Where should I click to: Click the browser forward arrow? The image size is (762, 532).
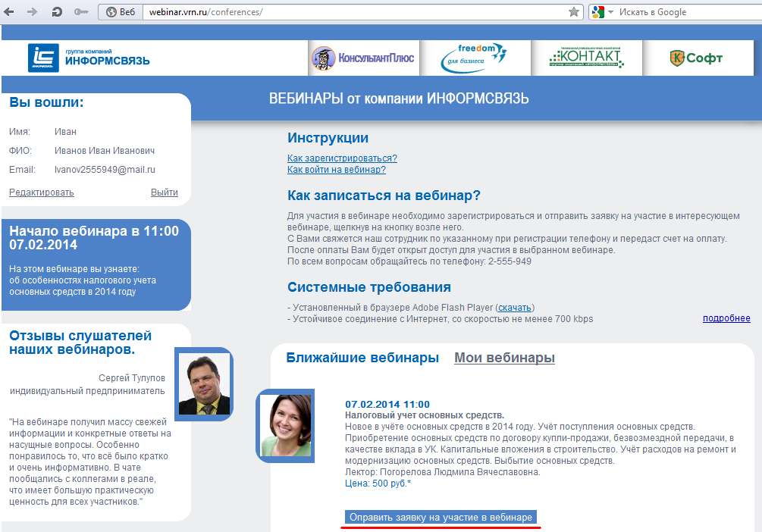[32, 11]
